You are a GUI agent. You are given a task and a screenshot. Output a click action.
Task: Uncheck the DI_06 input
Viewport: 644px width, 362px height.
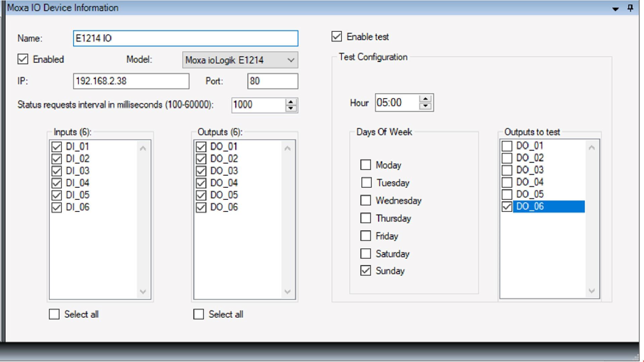pos(57,207)
